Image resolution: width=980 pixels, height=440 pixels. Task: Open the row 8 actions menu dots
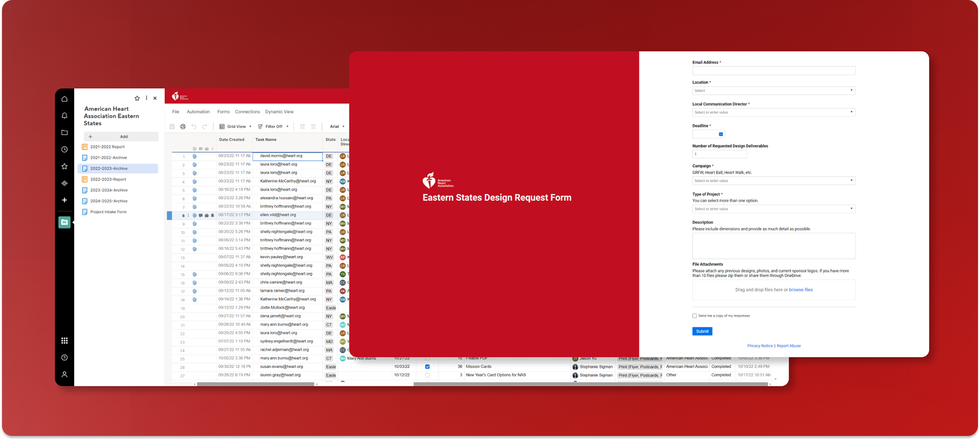coord(188,215)
